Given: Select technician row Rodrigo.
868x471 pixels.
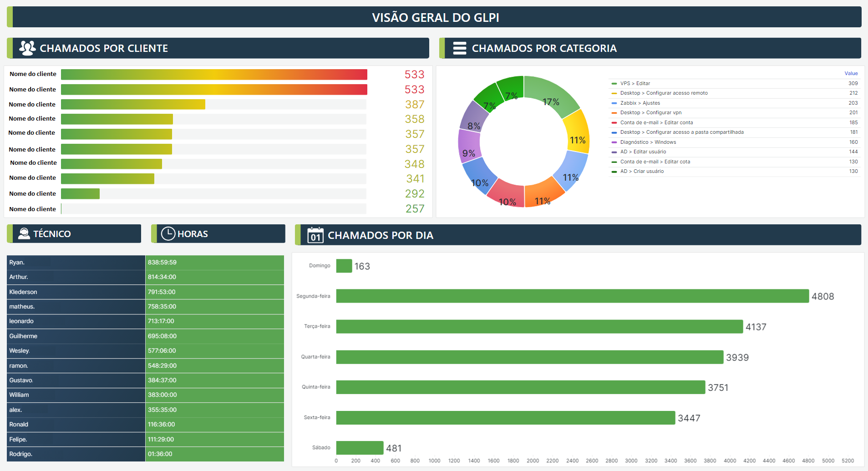Looking at the screenshot, I should click(x=76, y=454).
